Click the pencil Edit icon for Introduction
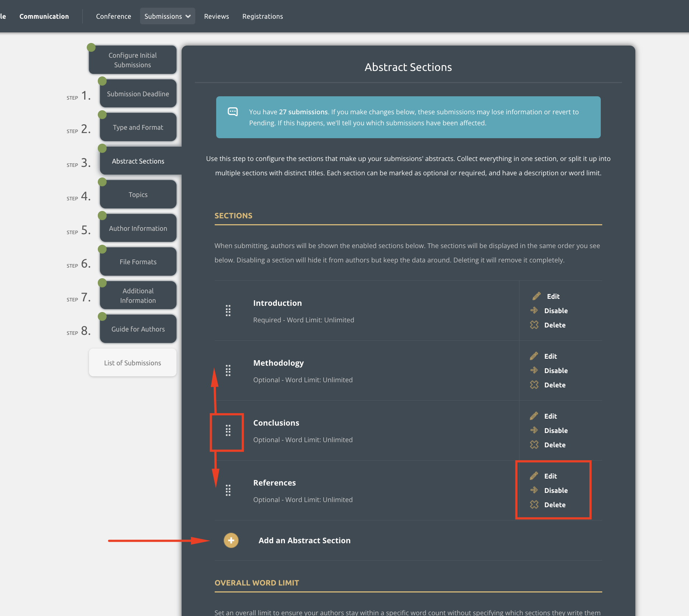The image size is (689, 616). click(x=536, y=296)
